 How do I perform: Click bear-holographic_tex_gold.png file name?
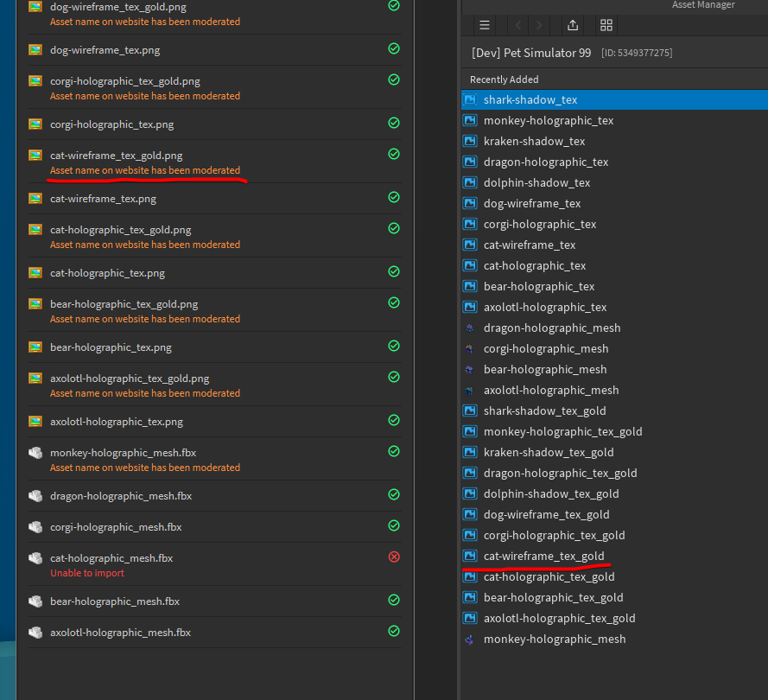click(124, 305)
